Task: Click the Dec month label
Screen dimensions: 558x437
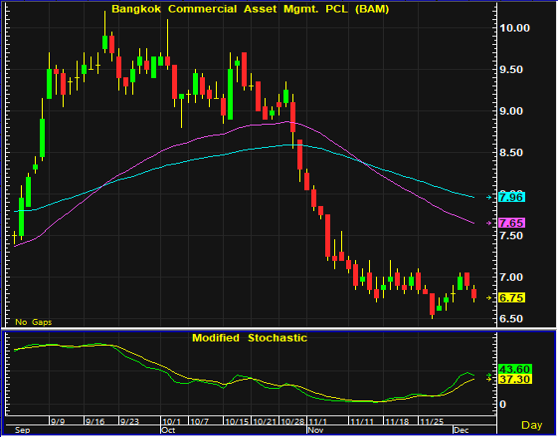Action: 461,430
